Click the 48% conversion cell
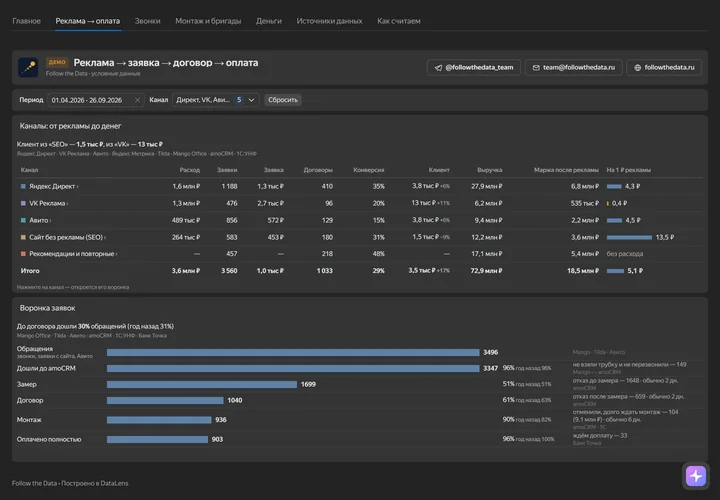The width and height of the screenshot is (720, 500). 378,253
